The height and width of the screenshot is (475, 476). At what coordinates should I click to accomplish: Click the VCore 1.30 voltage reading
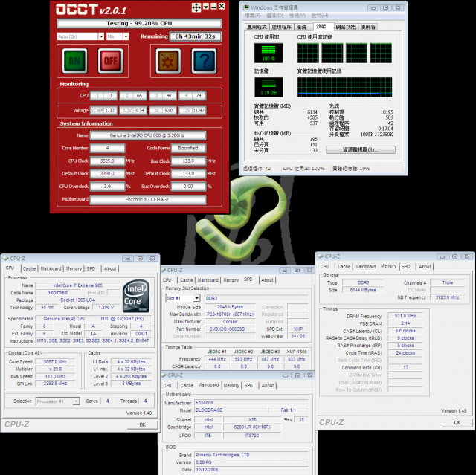click(x=103, y=111)
